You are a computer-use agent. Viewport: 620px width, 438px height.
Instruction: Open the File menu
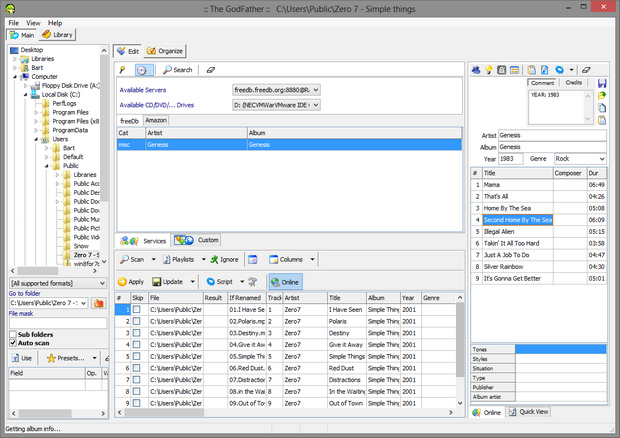pos(13,23)
